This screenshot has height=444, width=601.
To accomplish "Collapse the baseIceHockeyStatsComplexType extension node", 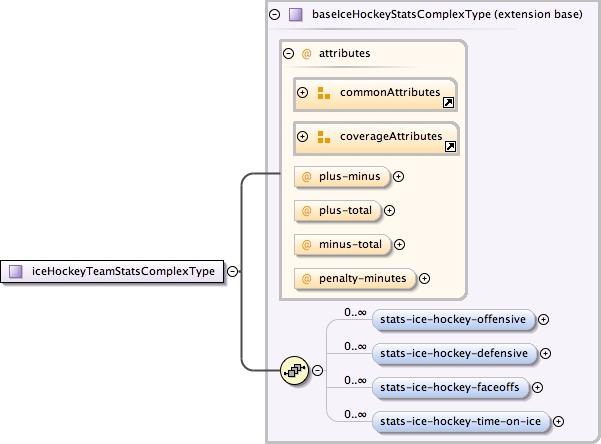I will click(275, 15).
